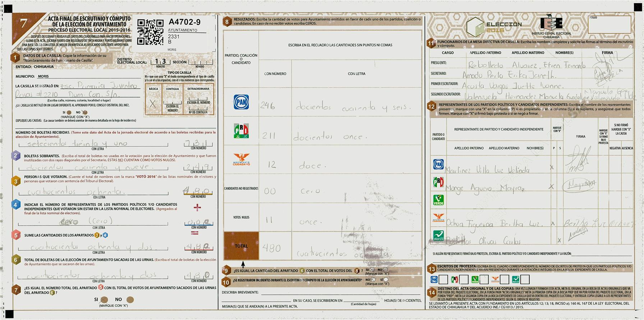This screenshot has width=644, height=320.
Task: Click the Instituto Estatal Electoral Chihuahua logo
Action: 551,25
